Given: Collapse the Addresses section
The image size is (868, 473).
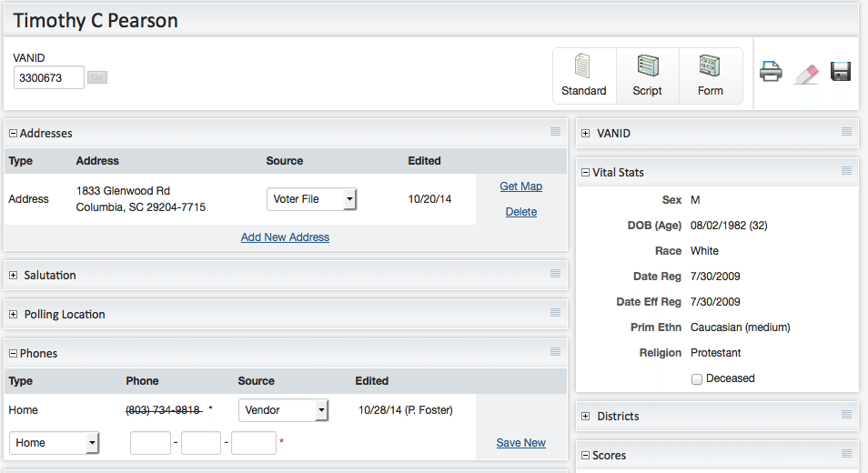Looking at the screenshot, I should pyautogui.click(x=14, y=134).
